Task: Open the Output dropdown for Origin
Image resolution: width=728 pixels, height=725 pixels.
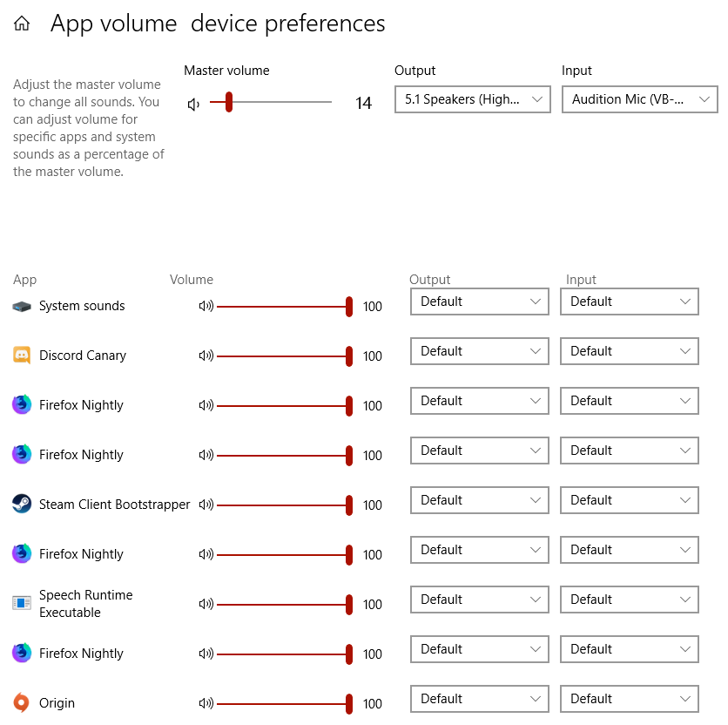Action: (x=479, y=698)
